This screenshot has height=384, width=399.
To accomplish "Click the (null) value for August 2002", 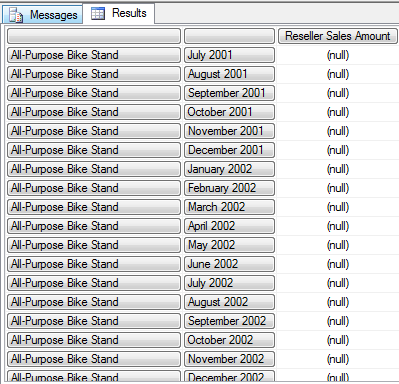I will pos(338,302).
